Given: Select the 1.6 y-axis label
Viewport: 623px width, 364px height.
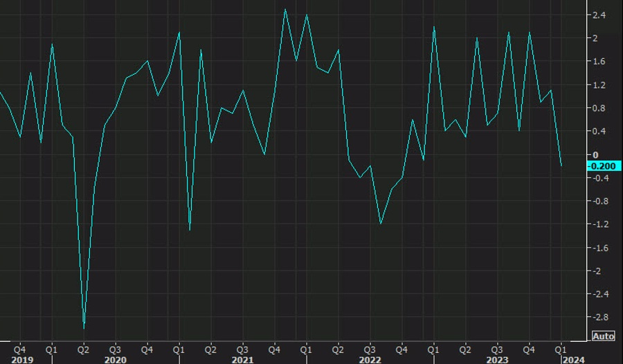Looking at the screenshot, I should coord(599,61).
